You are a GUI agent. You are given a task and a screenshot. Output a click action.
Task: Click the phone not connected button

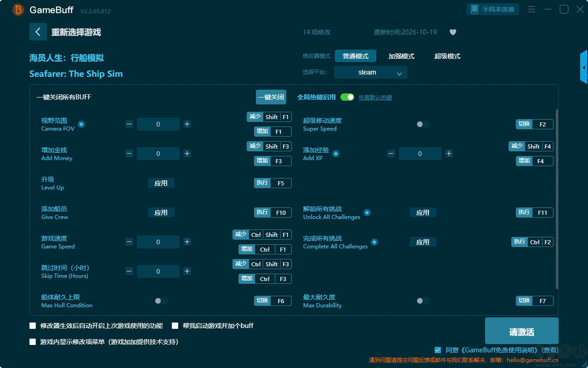[x=493, y=9]
